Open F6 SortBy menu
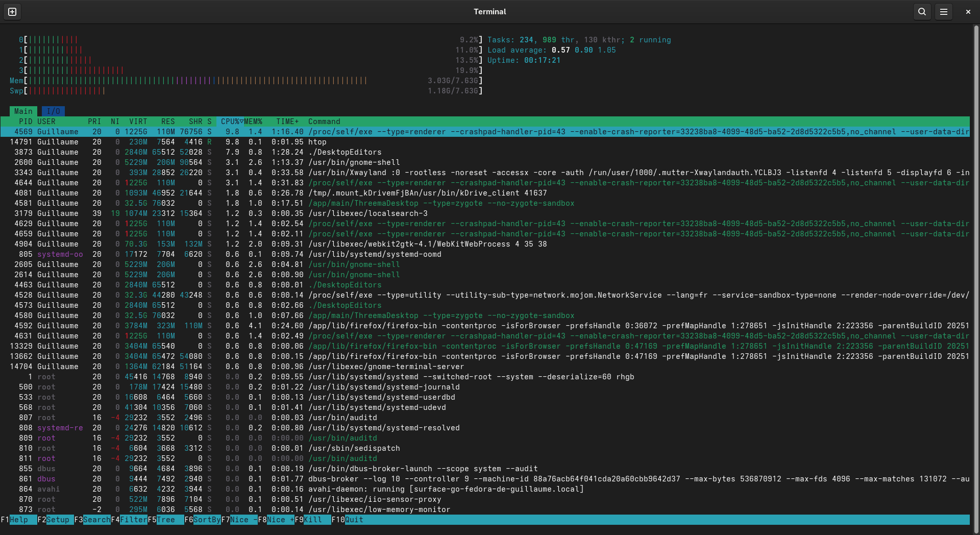 [x=203, y=520]
